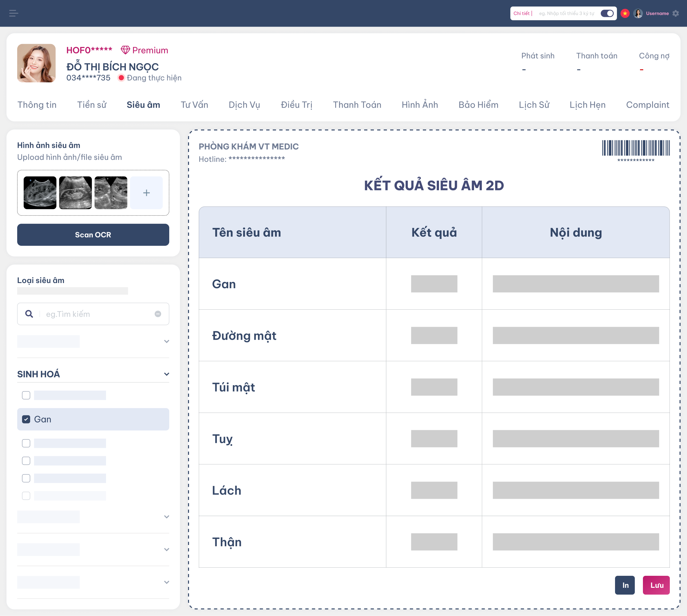Open the Lịch Hẹn tab
The image size is (687, 616).
(587, 105)
